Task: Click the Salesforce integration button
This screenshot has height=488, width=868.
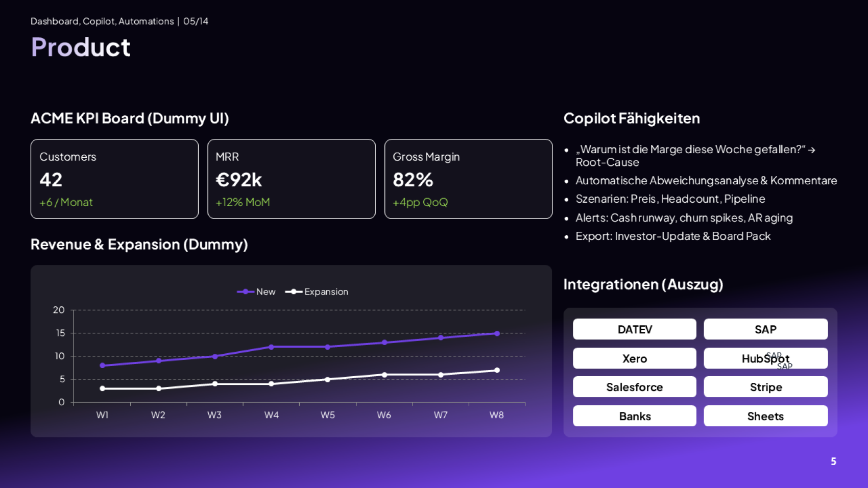Action: [634, 387]
